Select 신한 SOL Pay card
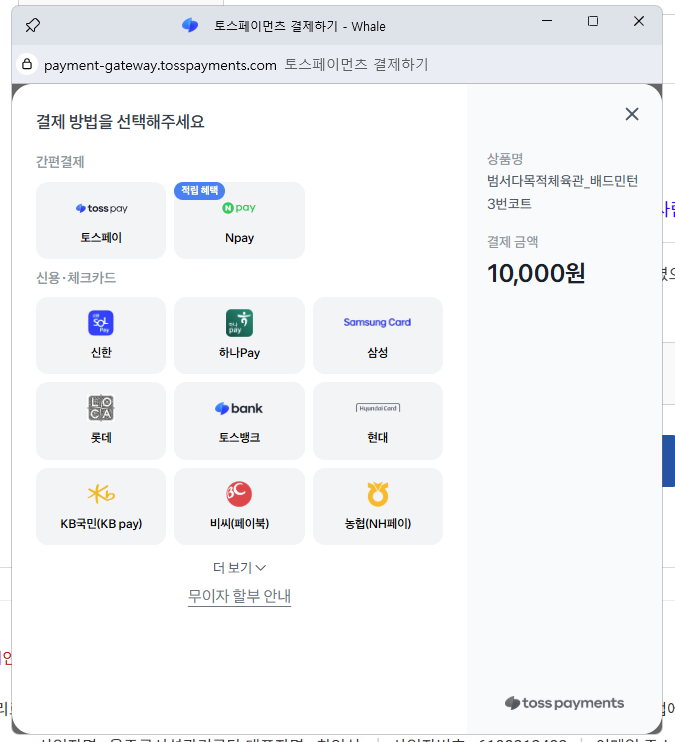This screenshot has height=742, width=675. click(101, 336)
